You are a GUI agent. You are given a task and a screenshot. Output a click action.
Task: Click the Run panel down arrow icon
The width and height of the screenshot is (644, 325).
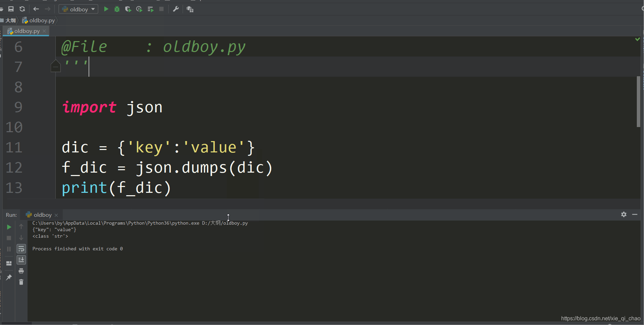tap(21, 238)
